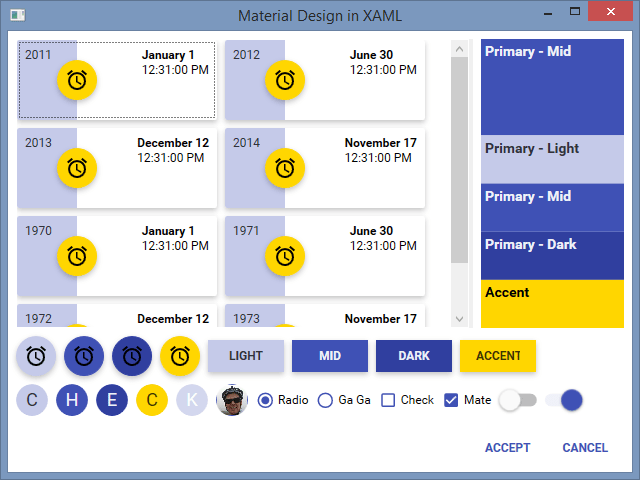Click the CANCEL flat button

pos(585,448)
